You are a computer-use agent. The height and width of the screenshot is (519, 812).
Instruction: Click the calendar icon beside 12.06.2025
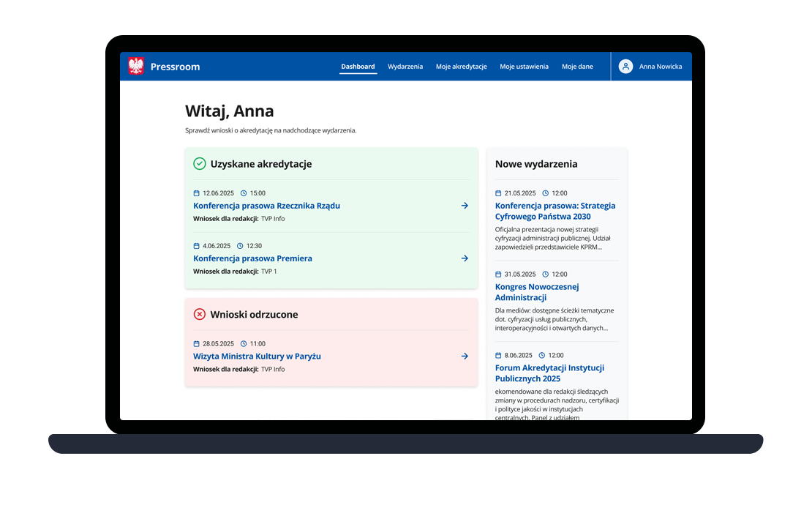[197, 193]
